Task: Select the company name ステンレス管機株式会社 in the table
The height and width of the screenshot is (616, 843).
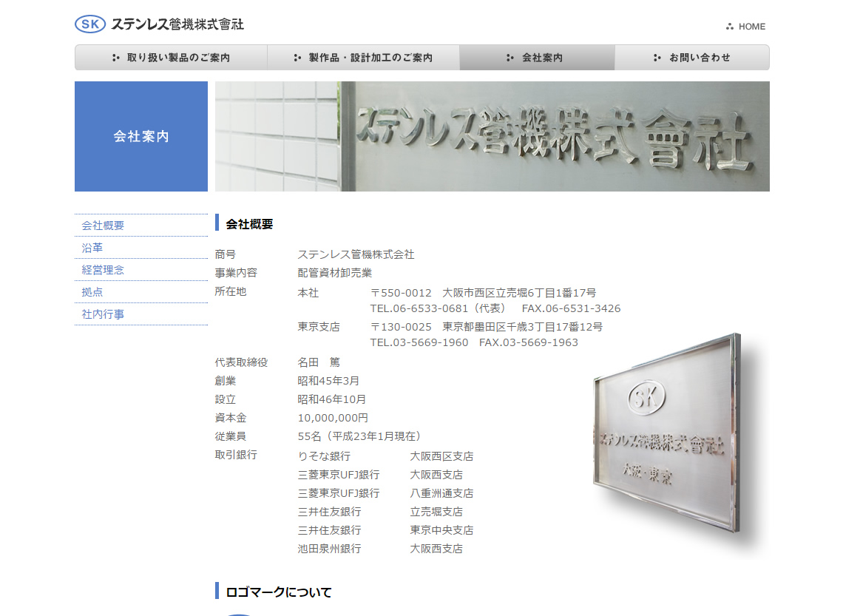Action: pyautogui.click(x=356, y=254)
